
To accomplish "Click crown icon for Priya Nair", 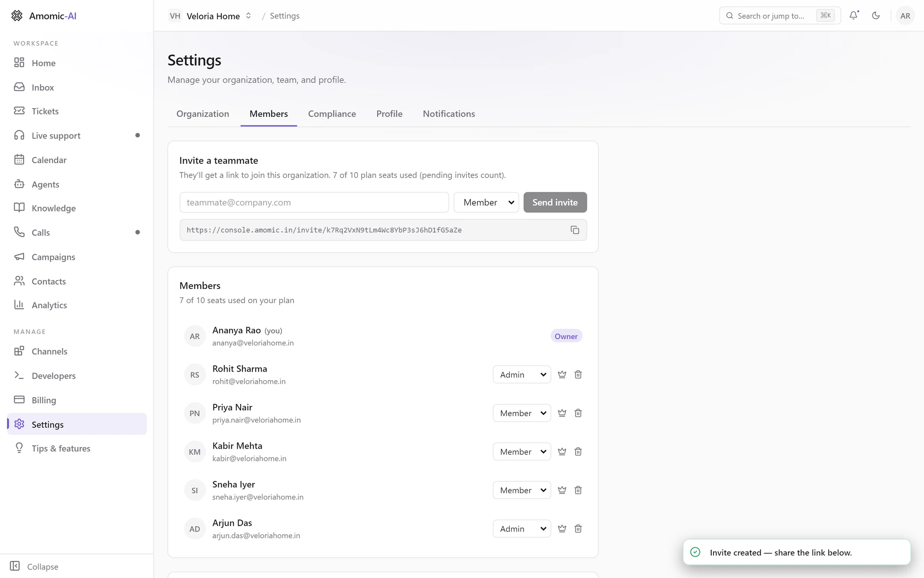I will pos(562,413).
